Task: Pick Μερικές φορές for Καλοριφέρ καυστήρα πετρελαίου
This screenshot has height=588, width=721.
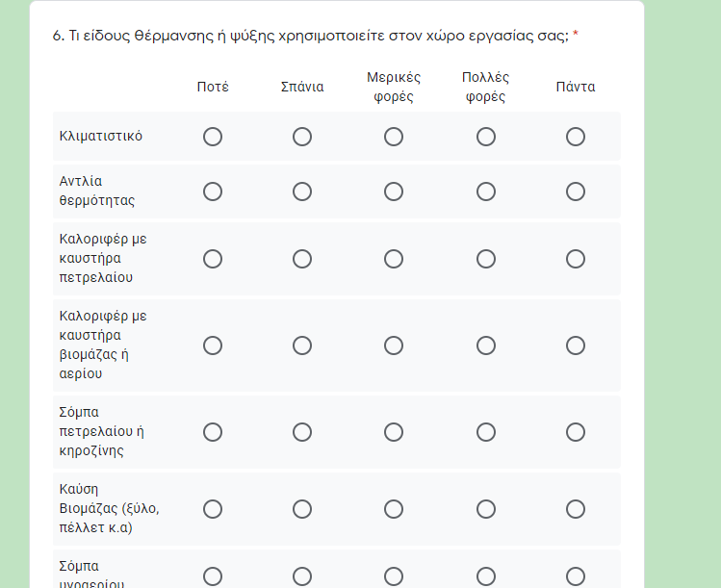Action: pyautogui.click(x=394, y=259)
